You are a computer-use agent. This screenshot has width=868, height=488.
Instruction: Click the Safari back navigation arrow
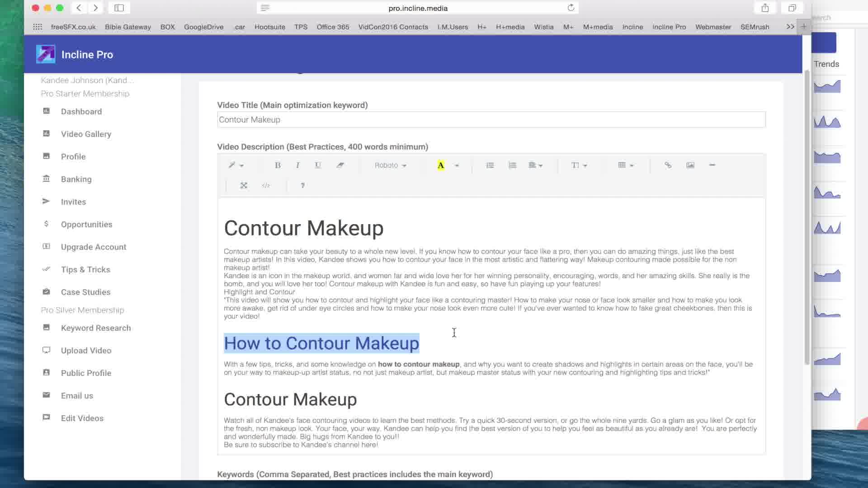(x=79, y=8)
